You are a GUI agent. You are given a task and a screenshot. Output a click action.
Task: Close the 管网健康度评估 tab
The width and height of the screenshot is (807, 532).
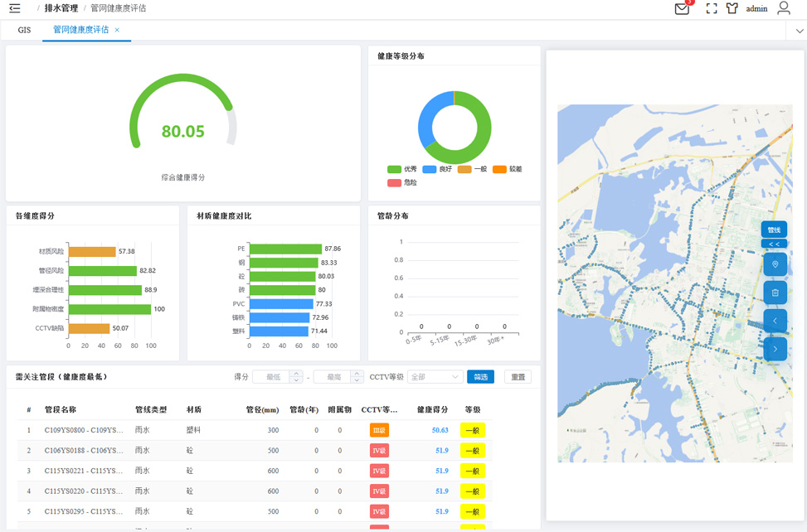pos(117,31)
